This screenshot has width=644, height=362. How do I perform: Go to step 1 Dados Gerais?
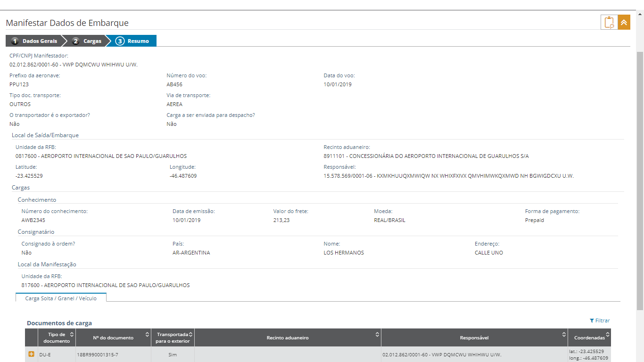pos(34,41)
